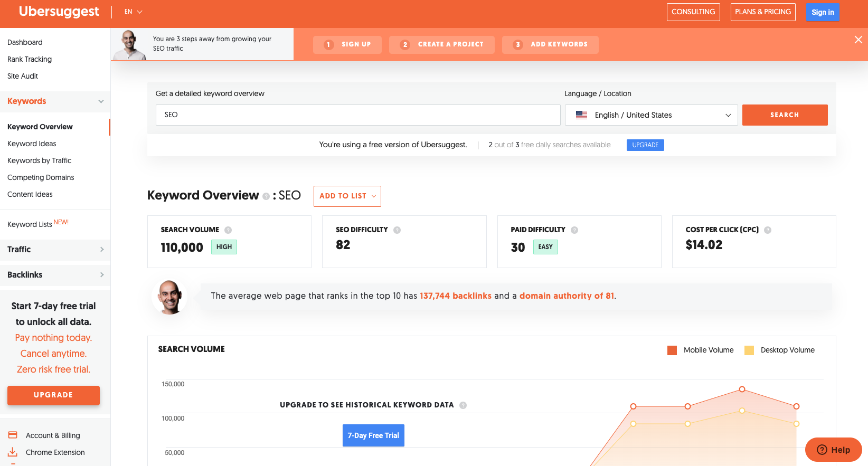
Task: Open Keywords by Traffic
Action: [39, 160]
